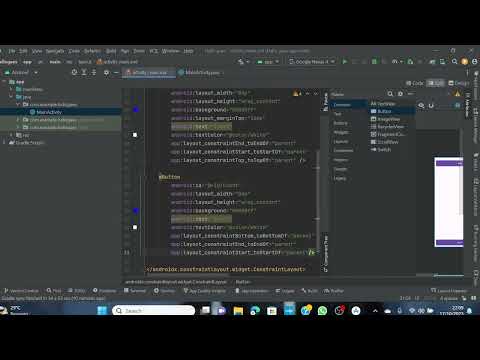Open the Navigate menu
The height and width of the screenshot is (360, 480).
[x=55, y=51]
